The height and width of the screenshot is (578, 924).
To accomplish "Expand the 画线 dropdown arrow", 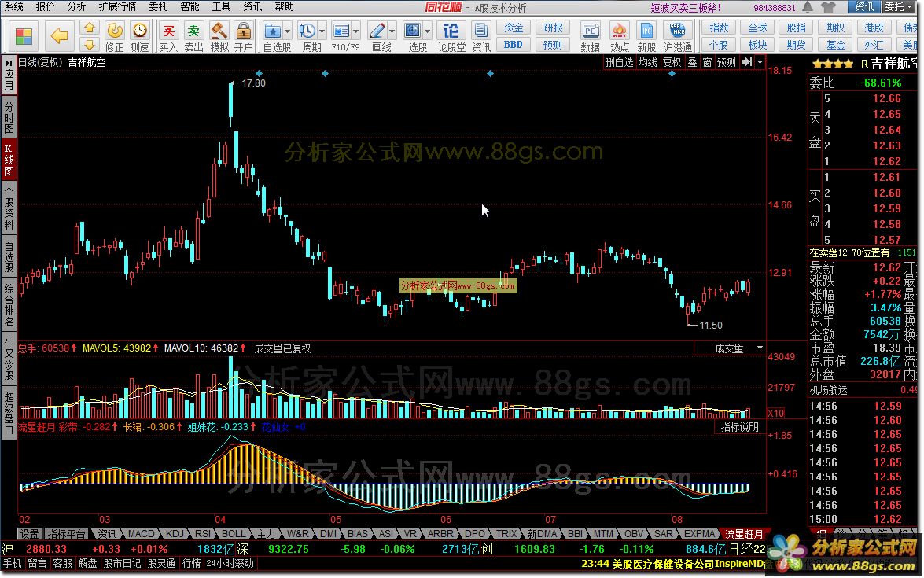I will pyautogui.click(x=392, y=31).
